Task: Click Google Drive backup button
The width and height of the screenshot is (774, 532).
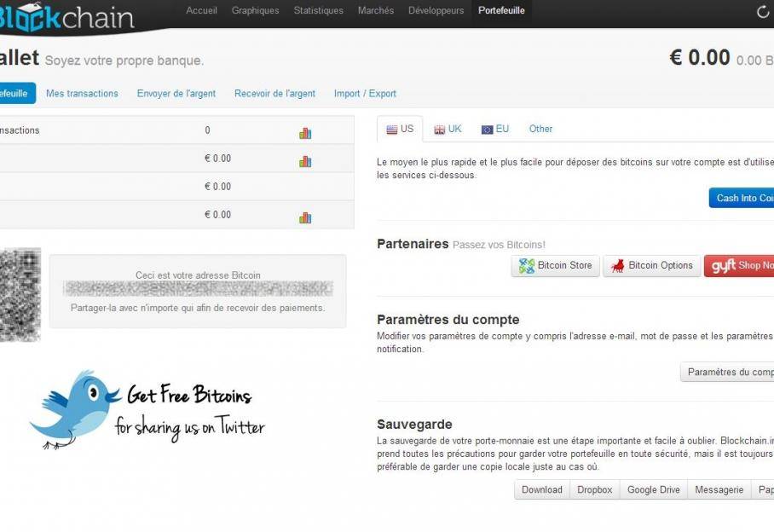Action: pos(654,489)
